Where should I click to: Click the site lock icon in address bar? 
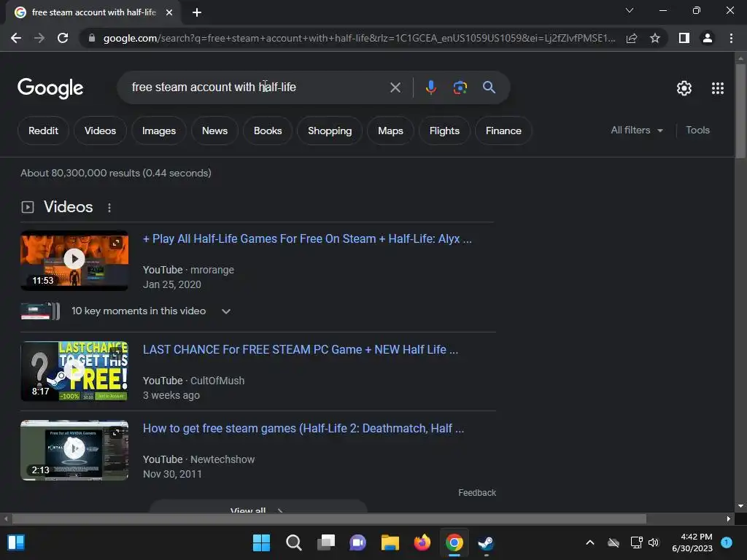tap(91, 38)
